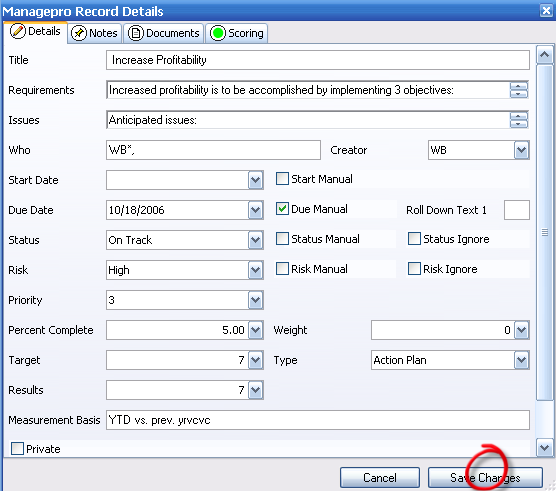Click into the Issues text field
556x491 pixels.
(308, 120)
